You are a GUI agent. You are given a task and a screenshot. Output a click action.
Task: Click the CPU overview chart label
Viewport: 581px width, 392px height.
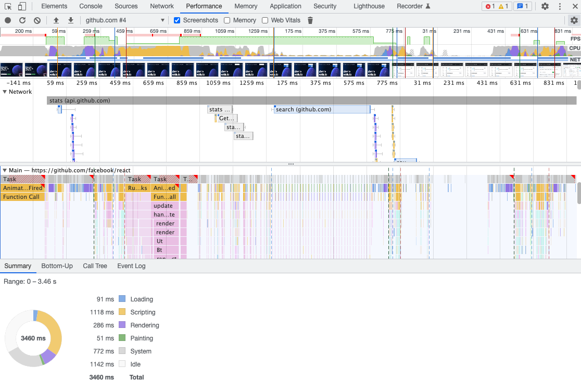(574, 48)
